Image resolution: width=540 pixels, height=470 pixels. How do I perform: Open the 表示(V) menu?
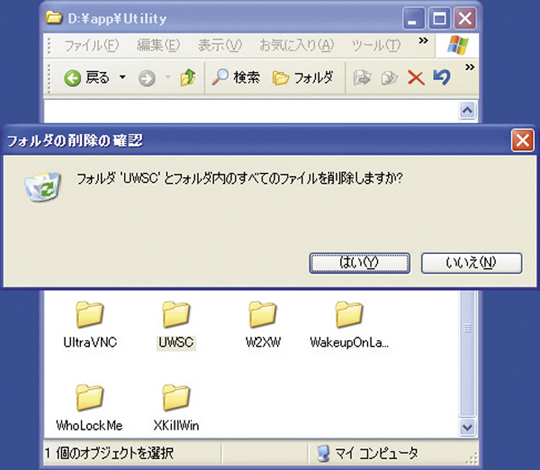(x=220, y=45)
